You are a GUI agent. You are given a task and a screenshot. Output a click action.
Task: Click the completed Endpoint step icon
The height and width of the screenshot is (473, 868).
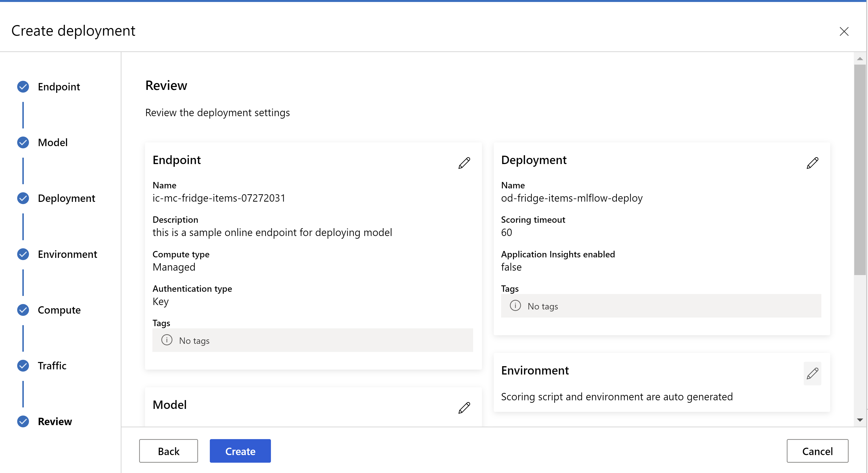23,86
